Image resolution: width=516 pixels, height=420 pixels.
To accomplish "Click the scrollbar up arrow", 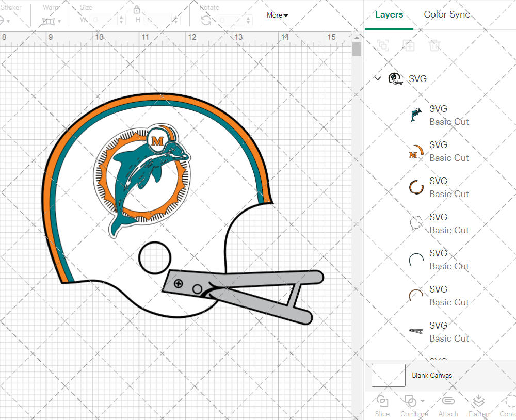I will [x=357, y=37].
